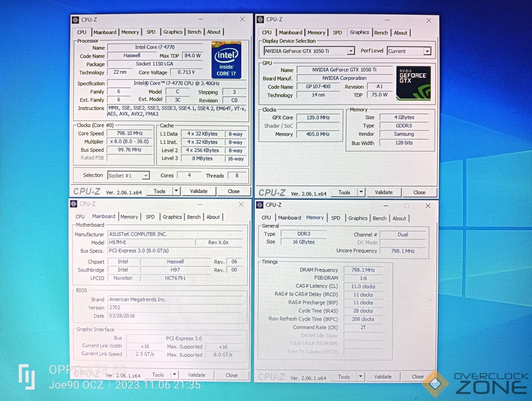The image size is (532, 401).
Task: Close the CPU-Z window showing the Mainboard tab
Action: tap(241, 204)
